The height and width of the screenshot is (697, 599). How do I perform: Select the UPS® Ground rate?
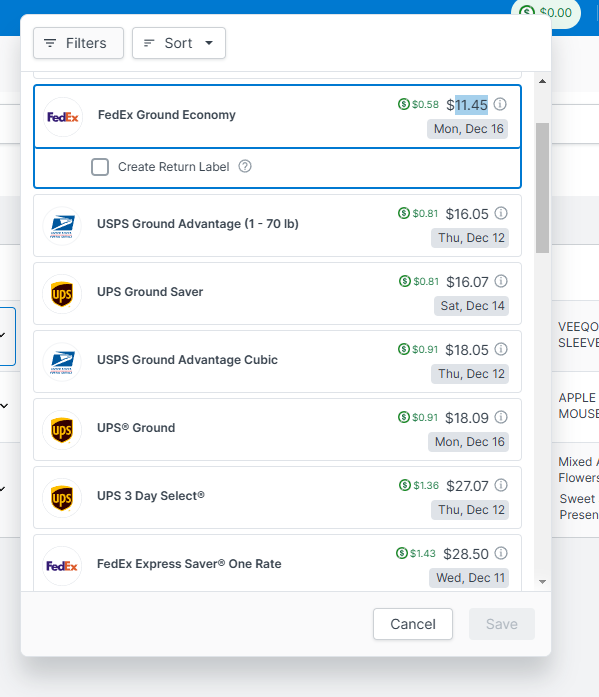(x=277, y=429)
